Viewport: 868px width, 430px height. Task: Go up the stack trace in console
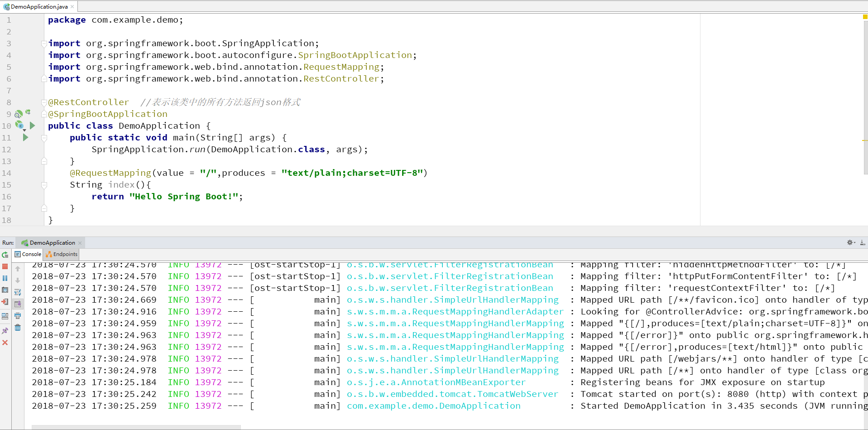tap(18, 269)
